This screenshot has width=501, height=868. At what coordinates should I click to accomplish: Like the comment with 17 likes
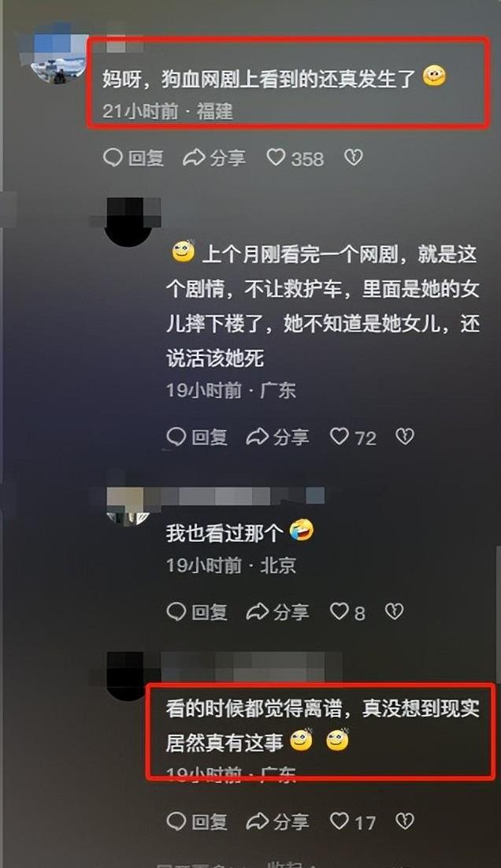point(353,822)
